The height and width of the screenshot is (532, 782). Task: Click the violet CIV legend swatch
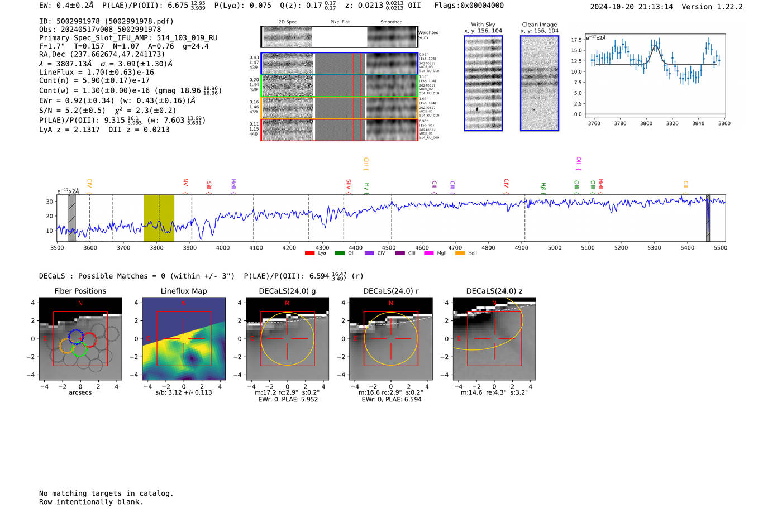tap(369, 253)
